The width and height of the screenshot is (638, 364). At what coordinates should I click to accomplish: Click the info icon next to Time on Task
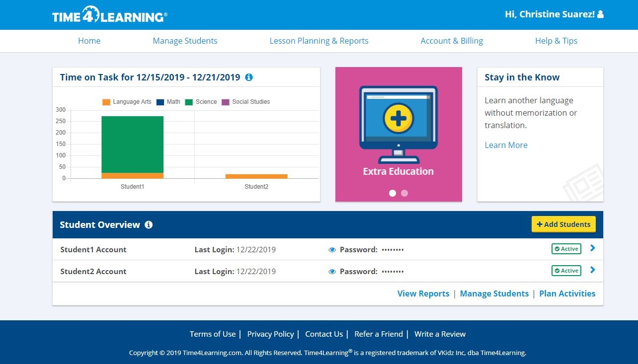tap(249, 77)
